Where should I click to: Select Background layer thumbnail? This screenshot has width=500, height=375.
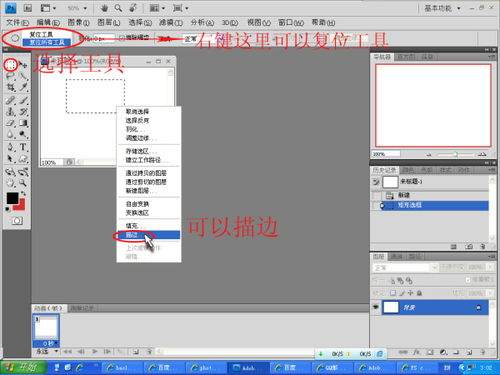point(391,307)
